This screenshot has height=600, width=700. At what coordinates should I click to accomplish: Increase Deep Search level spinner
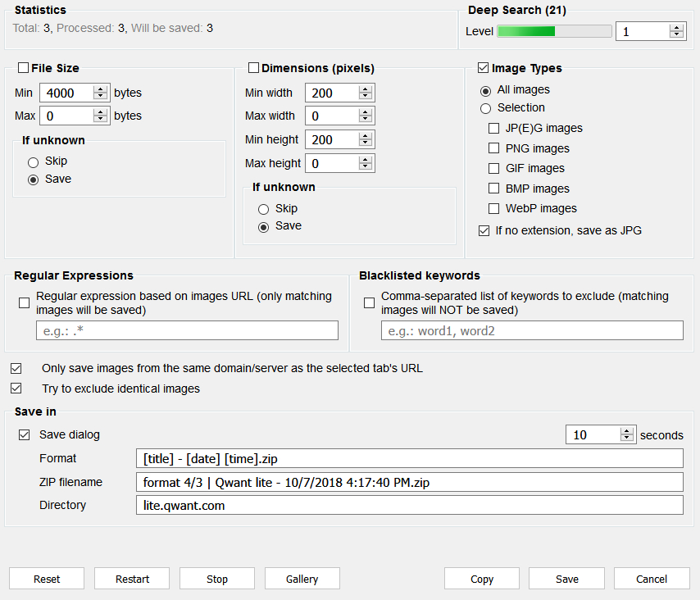(677, 28)
